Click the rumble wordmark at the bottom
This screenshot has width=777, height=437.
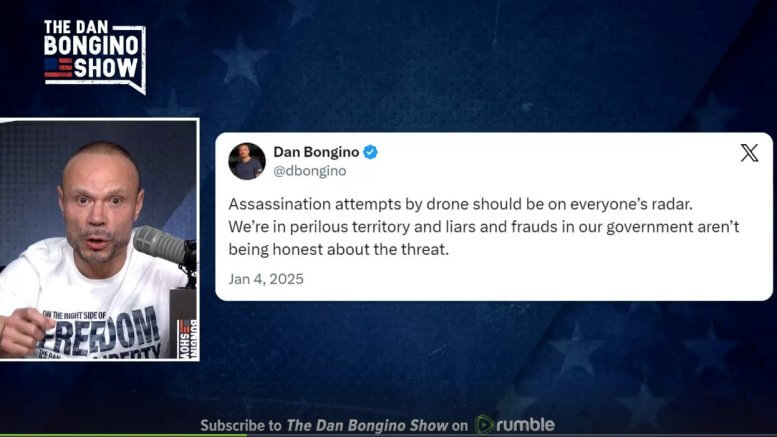coord(525,425)
